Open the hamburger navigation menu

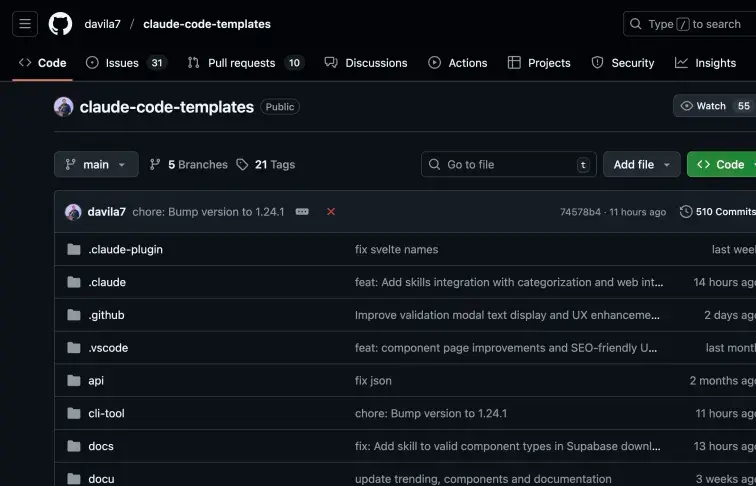click(25, 24)
